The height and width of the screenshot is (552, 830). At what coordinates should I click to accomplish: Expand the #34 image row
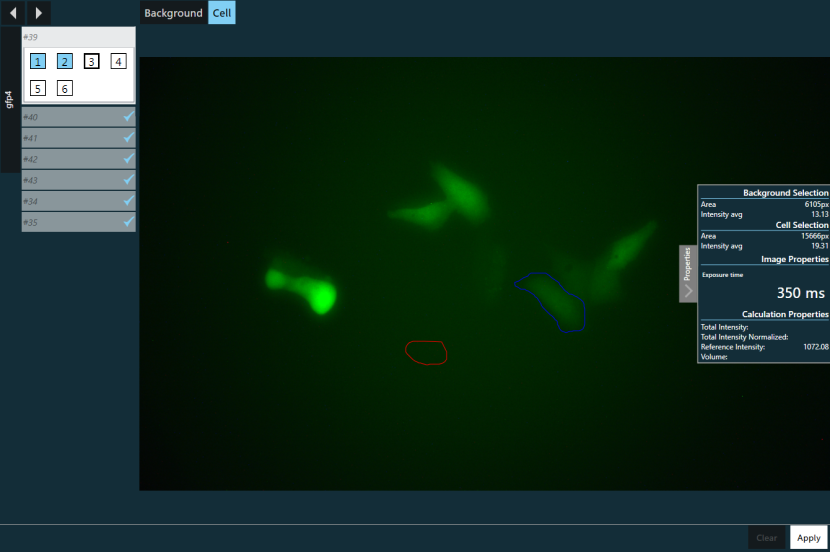[x=78, y=201]
